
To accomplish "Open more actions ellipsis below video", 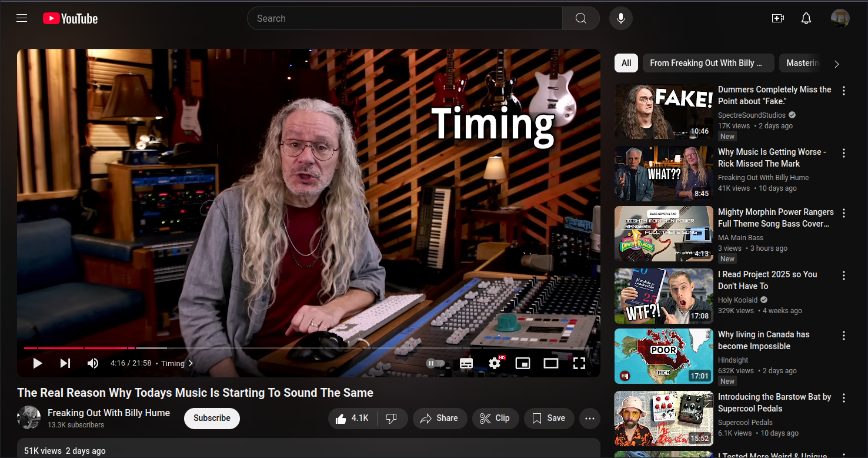I will click(590, 419).
